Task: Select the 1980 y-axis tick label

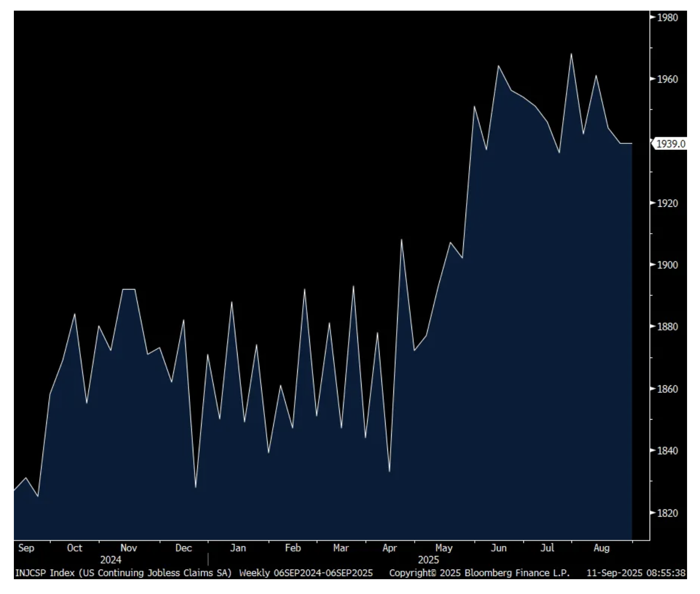Action: point(667,18)
